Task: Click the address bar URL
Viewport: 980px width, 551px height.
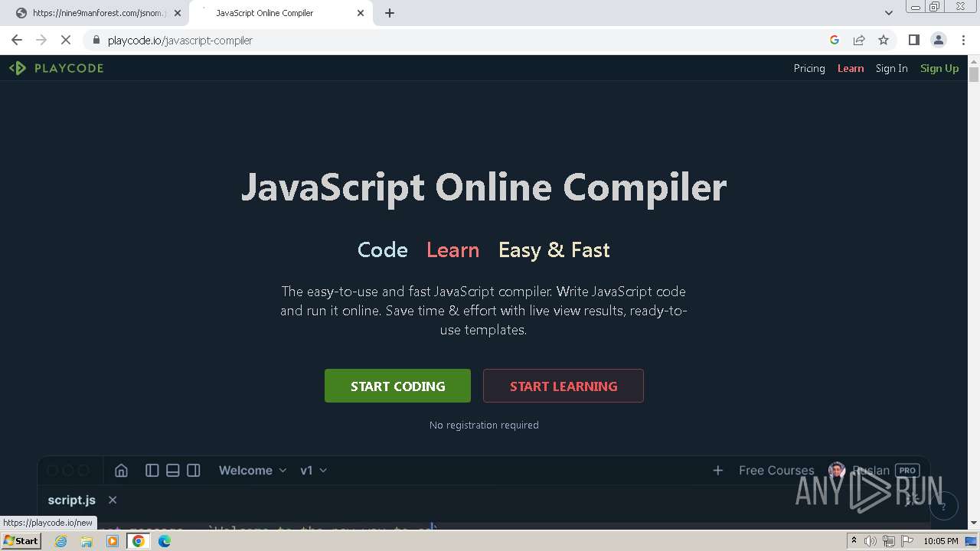Action: (180, 40)
